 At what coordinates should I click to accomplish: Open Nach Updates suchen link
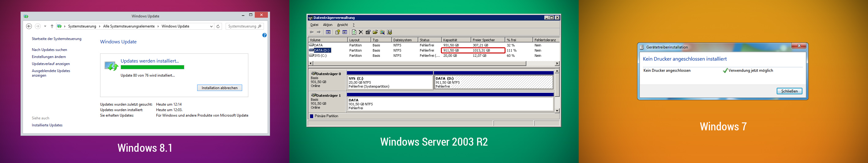[x=49, y=50]
